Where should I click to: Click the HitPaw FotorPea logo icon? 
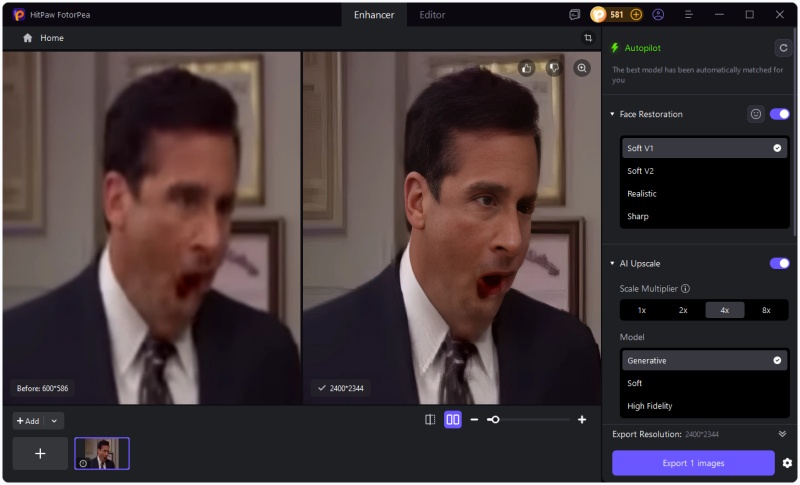(19, 15)
